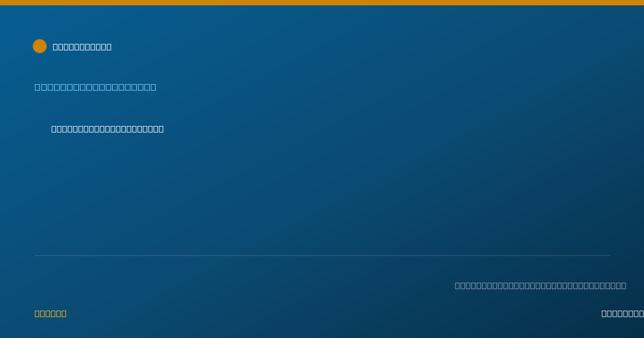Screen dimensions: 644x338
Task: Select the long gray caption above footer
Action: (540, 285)
